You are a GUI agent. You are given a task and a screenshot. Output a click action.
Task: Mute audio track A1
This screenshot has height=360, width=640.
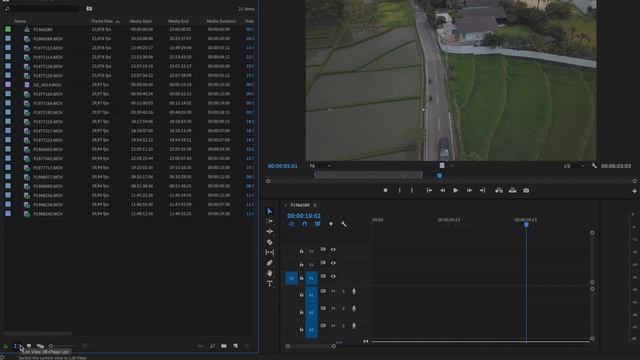[x=333, y=291]
